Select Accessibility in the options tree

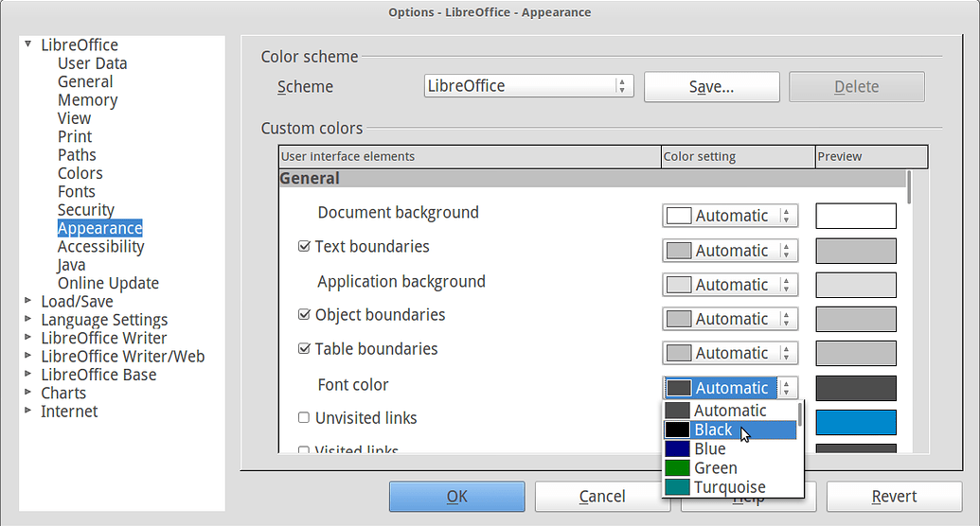tap(100, 246)
